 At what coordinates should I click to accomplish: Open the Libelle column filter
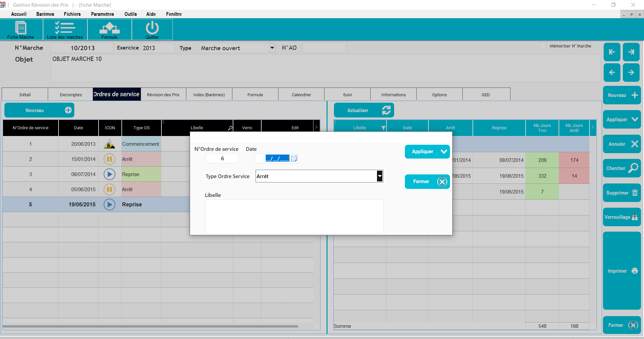(383, 128)
